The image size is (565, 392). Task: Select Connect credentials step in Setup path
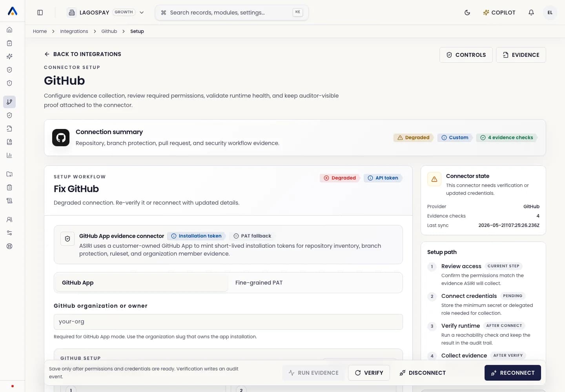(483, 304)
